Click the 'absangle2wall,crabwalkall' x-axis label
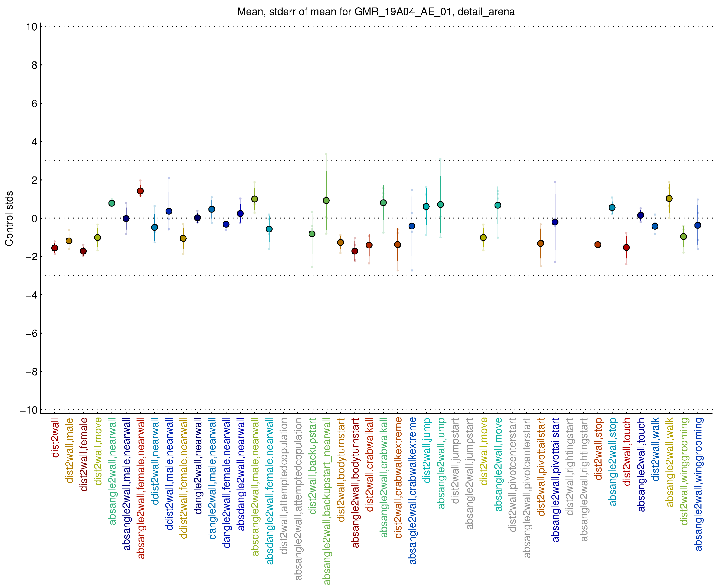Viewport: 716px width, 588px height. click(x=383, y=477)
